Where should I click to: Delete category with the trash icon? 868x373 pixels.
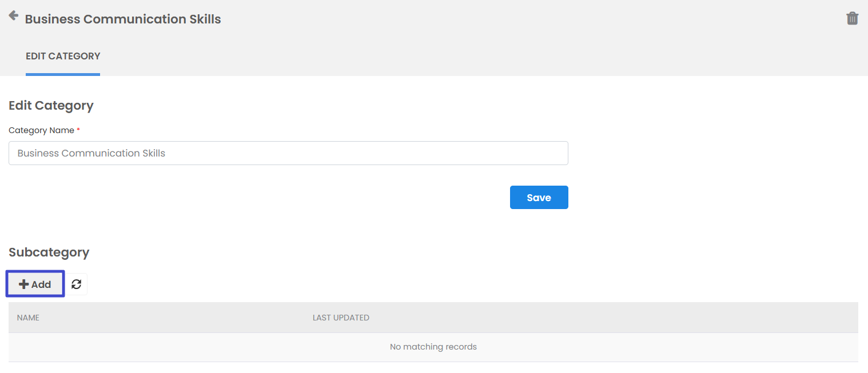pos(852,18)
